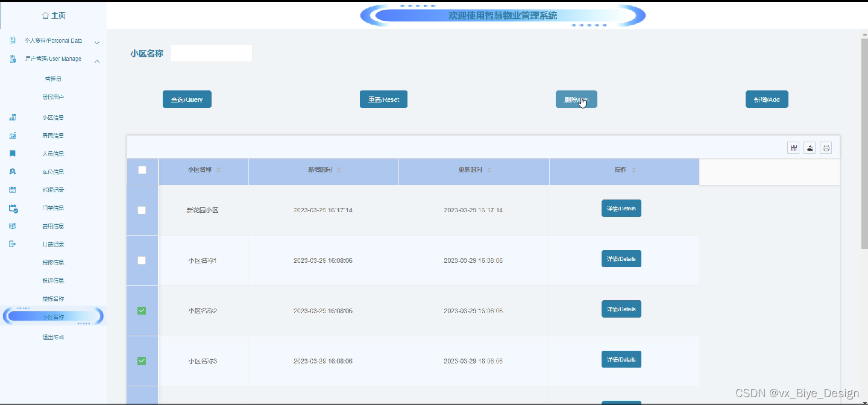Click the 退出/Exit menu item
Viewport: 868px width, 405px height.
53,337
